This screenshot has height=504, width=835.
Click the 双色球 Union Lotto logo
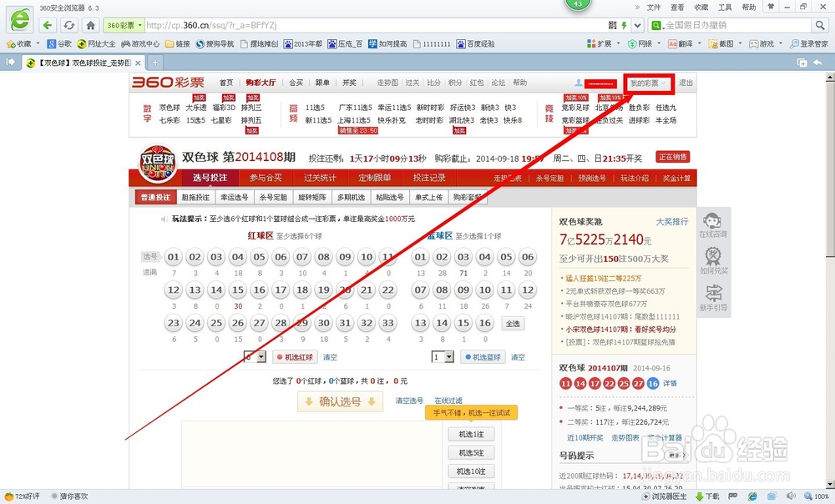[157, 164]
